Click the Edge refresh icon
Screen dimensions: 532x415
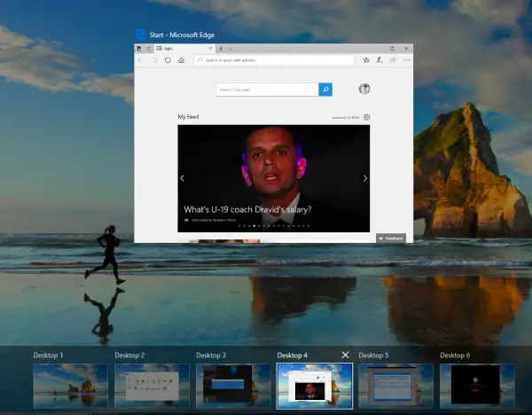[168, 60]
